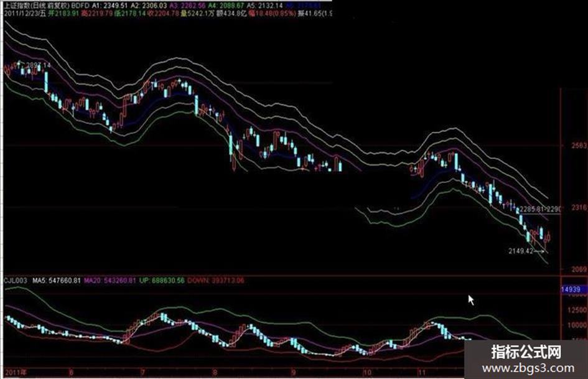Image resolution: width=588 pixels, height=379 pixels.
Task: Click the 12500 volume axis label
Action: (x=578, y=310)
